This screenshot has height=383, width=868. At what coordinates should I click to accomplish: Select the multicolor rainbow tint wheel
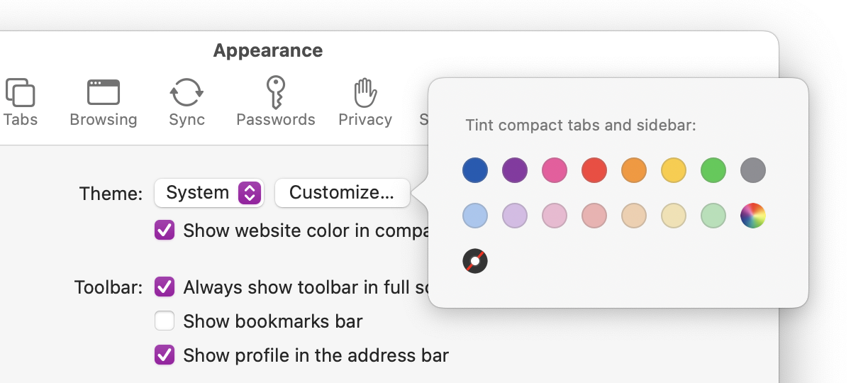point(753,216)
